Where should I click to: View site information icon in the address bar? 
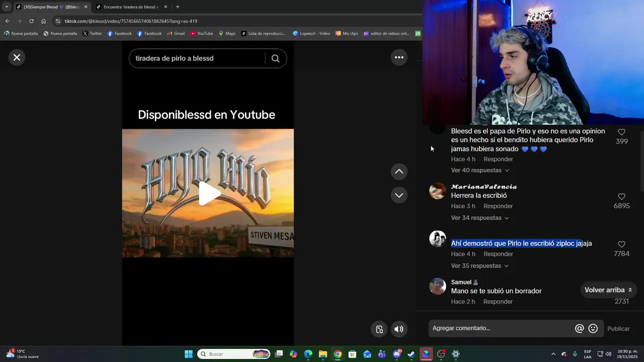(x=58, y=21)
